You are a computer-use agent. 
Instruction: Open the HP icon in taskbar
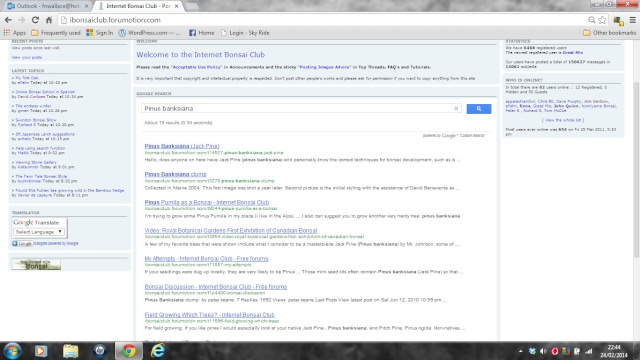pos(100,351)
